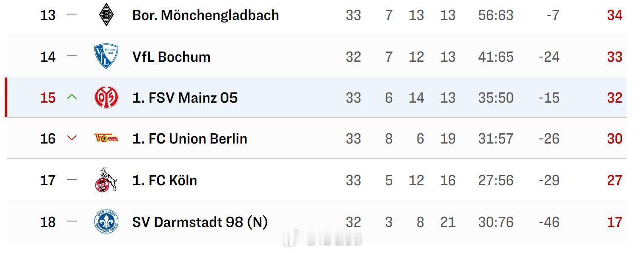Select Mönchengladbach's 34 points value

(x=615, y=15)
